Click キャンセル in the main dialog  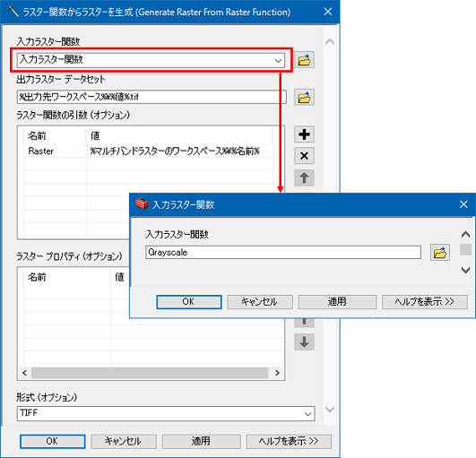click(124, 441)
